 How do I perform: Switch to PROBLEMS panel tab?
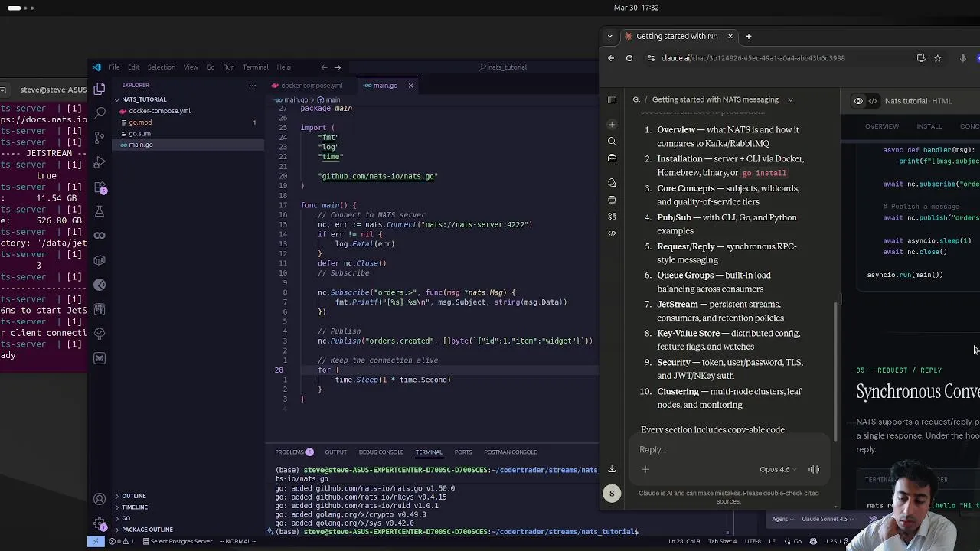(x=294, y=452)
